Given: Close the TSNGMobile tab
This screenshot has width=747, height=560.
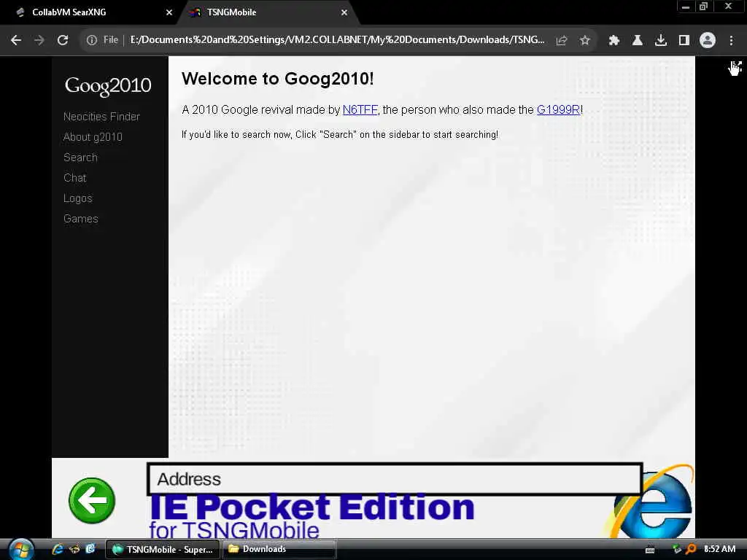Looking at the screenshot, I should click(x=344, y=12).
